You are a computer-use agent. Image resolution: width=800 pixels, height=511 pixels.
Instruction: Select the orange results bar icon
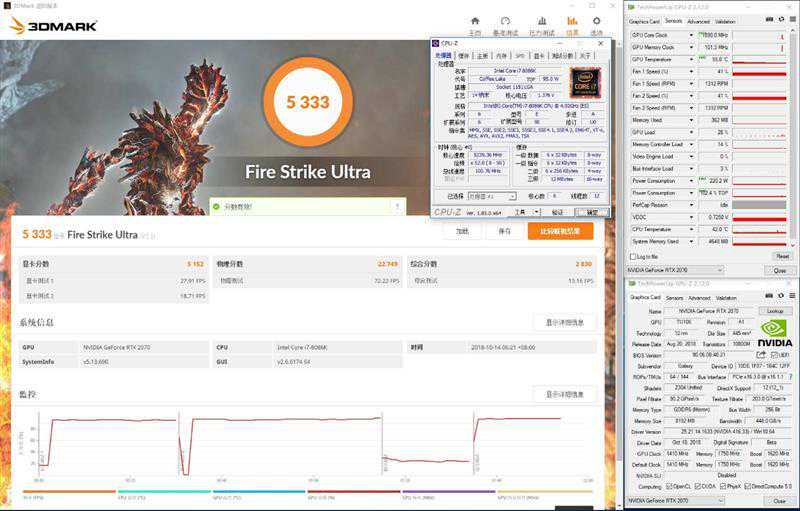572,22
